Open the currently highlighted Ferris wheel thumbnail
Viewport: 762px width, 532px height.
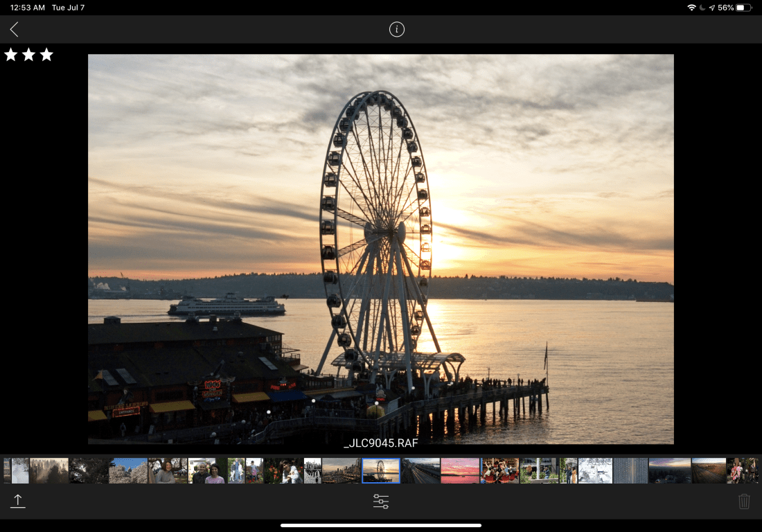tap(381, 470)
